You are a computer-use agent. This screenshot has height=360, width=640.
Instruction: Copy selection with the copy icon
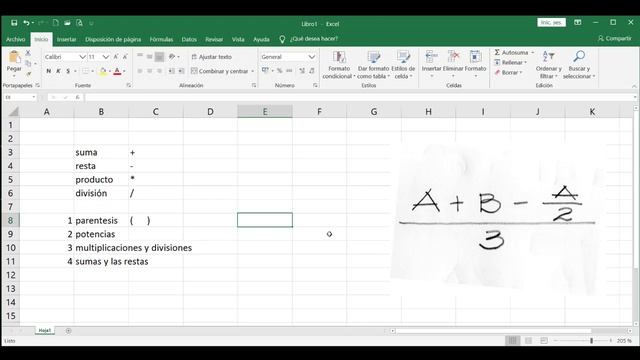pyautogui.click(x=28, y=63)
